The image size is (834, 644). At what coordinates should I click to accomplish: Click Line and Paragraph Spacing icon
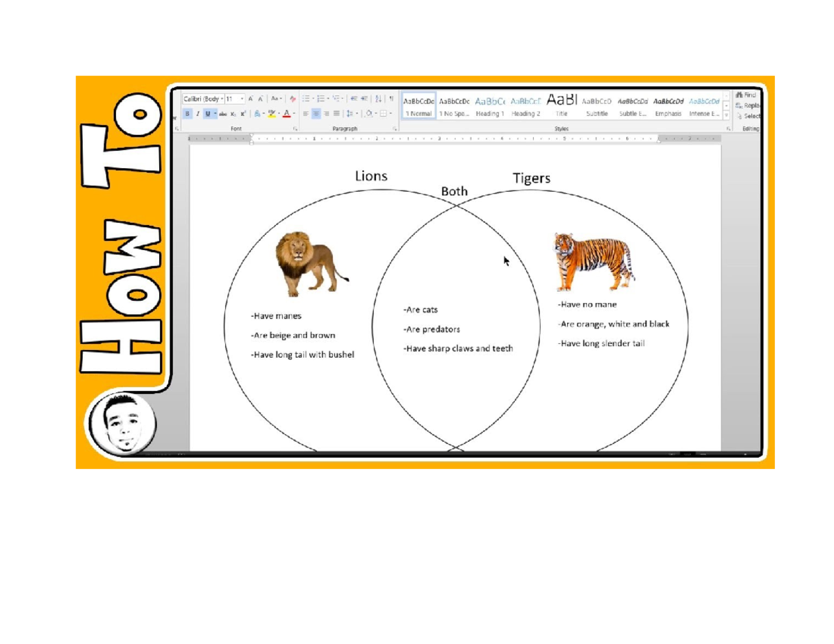[350, 113]
